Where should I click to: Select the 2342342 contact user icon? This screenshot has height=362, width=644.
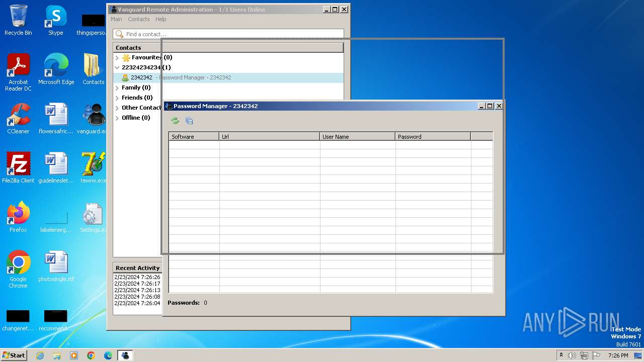pos(125,77)
